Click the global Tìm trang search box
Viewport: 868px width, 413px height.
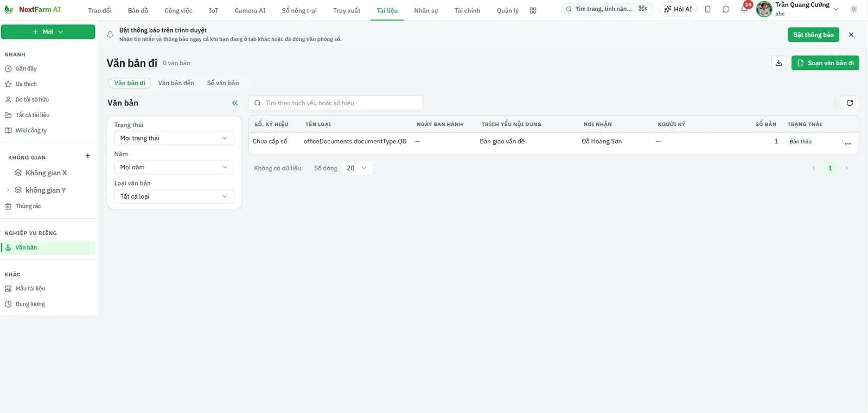(x=607, y=9)
